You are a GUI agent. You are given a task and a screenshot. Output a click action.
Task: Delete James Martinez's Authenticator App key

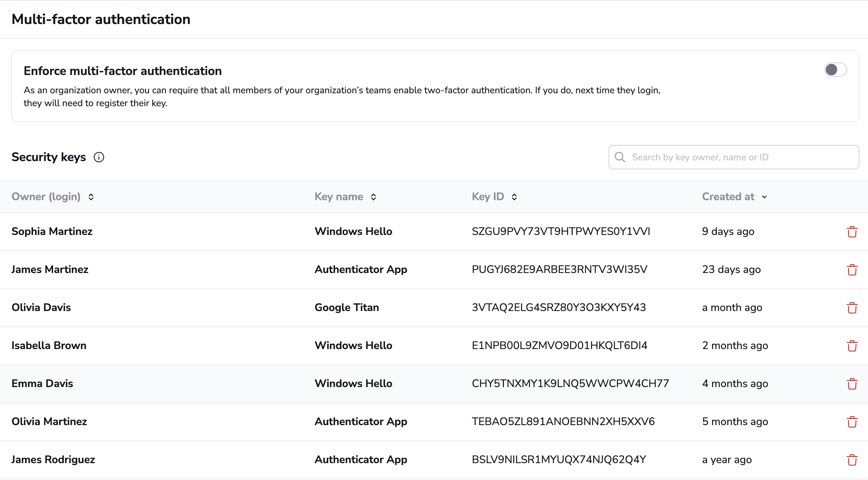pos(852,270)
